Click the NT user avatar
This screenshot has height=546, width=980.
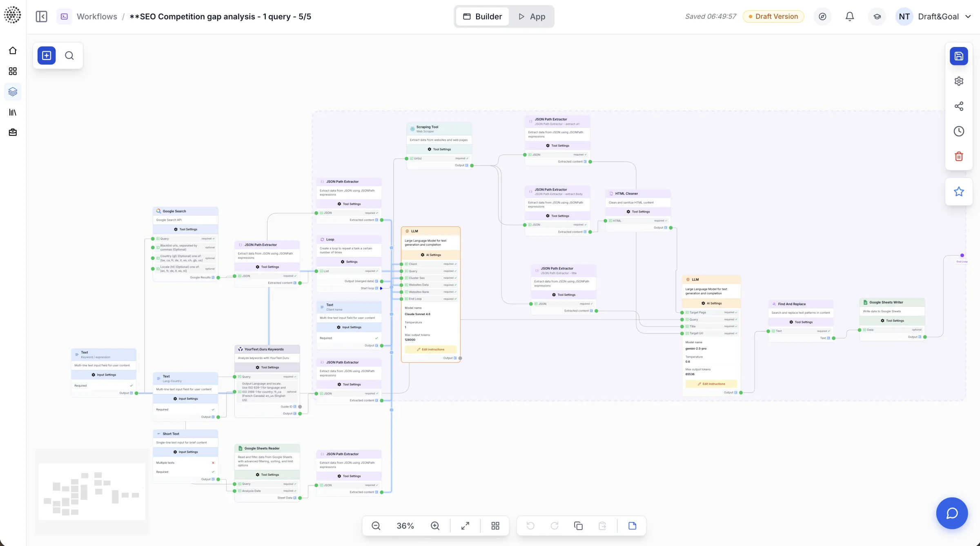pos(904,16)
